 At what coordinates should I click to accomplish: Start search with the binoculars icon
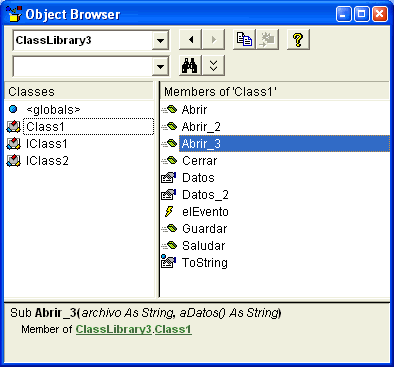click(190, 66)
